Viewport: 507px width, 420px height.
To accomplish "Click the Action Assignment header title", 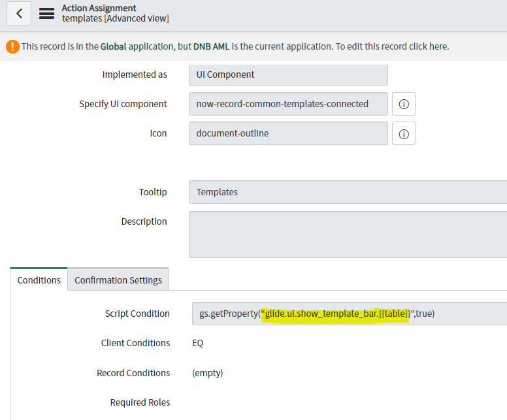I will coord(99,8).
